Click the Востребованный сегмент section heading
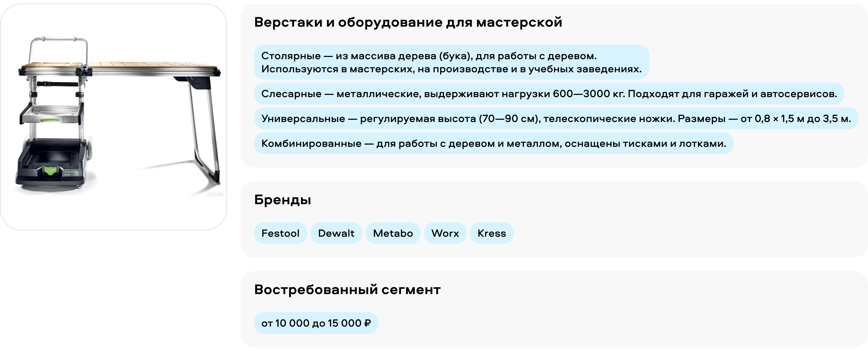The height and width of the screenshot is (351, 868). pyautogui.click(x=347, y=290)
